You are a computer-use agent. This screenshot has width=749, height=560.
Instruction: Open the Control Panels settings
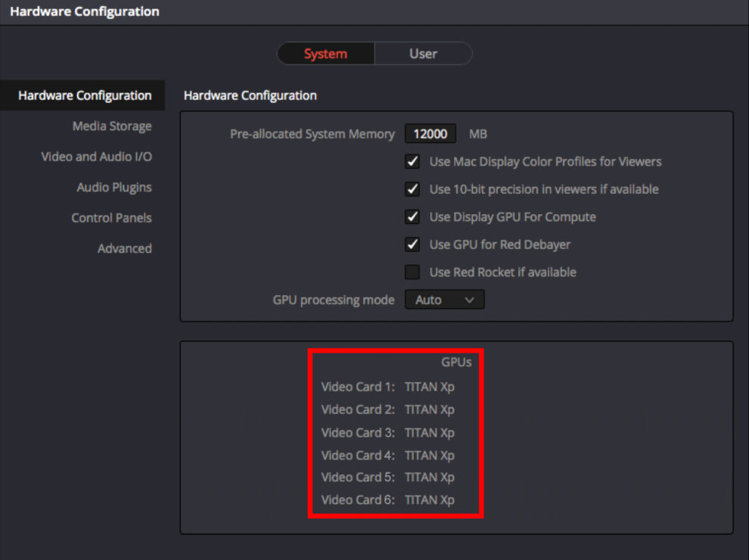click(x=111, y=218)
